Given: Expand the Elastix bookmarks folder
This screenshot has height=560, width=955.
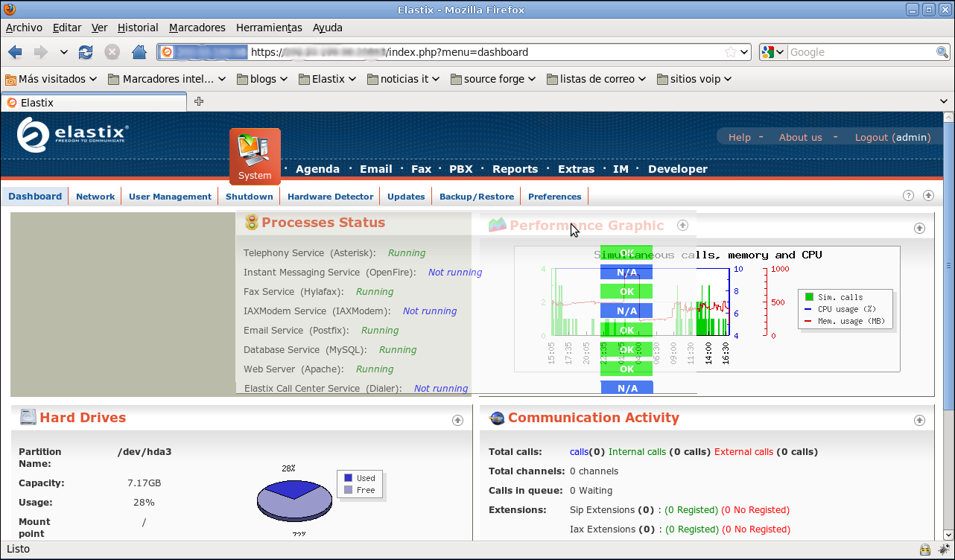Looking at the screenshot, I should (327, 79).
